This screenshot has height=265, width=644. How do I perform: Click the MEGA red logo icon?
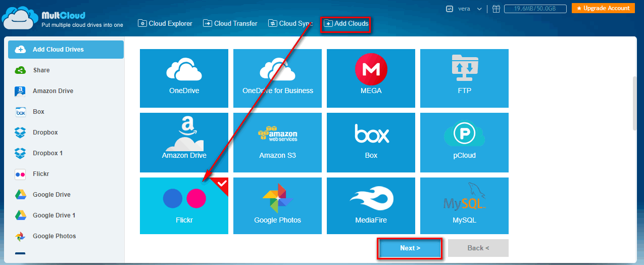pyautogui.click(x=371, y=68)
